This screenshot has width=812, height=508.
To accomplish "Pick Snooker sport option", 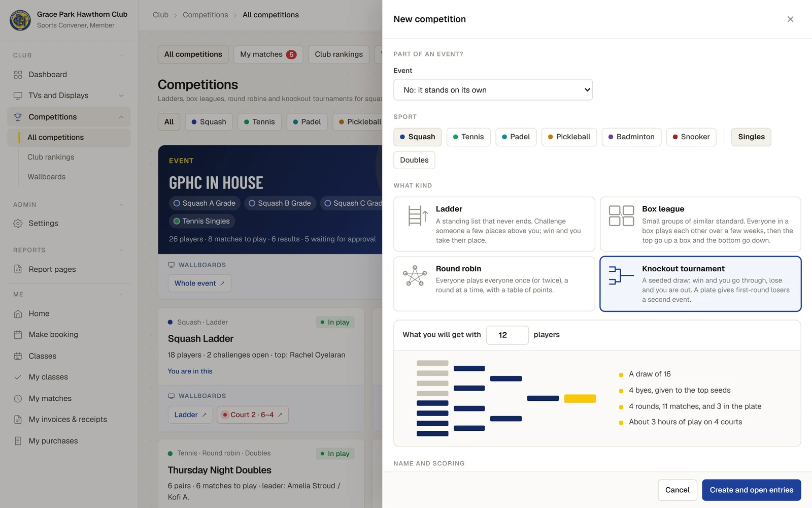I will (x=691, y=137).
